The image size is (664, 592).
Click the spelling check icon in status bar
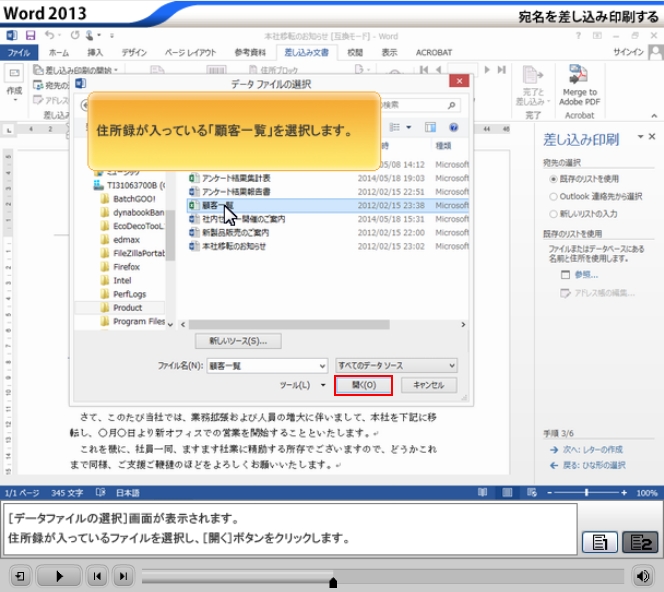coord(100,492)
